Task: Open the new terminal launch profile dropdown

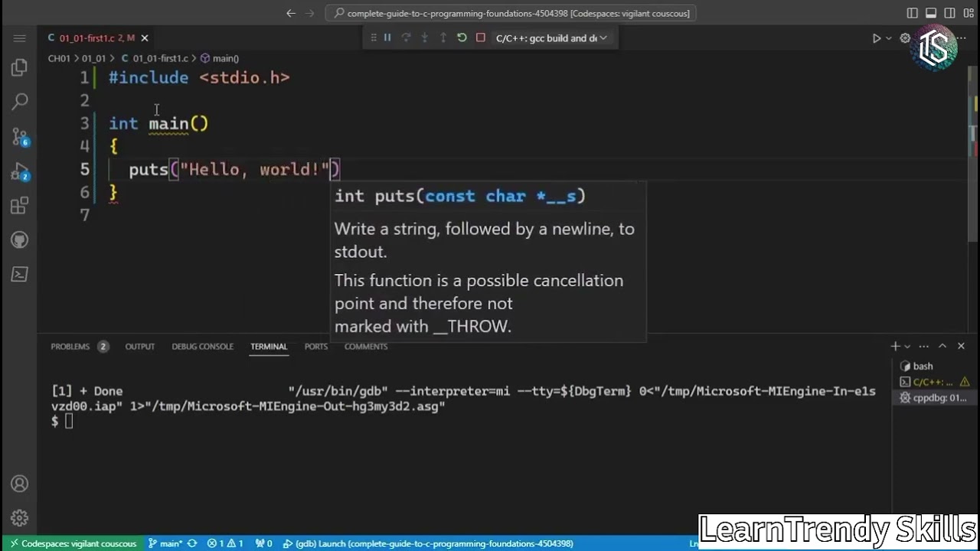Action: tap(907, 346)
